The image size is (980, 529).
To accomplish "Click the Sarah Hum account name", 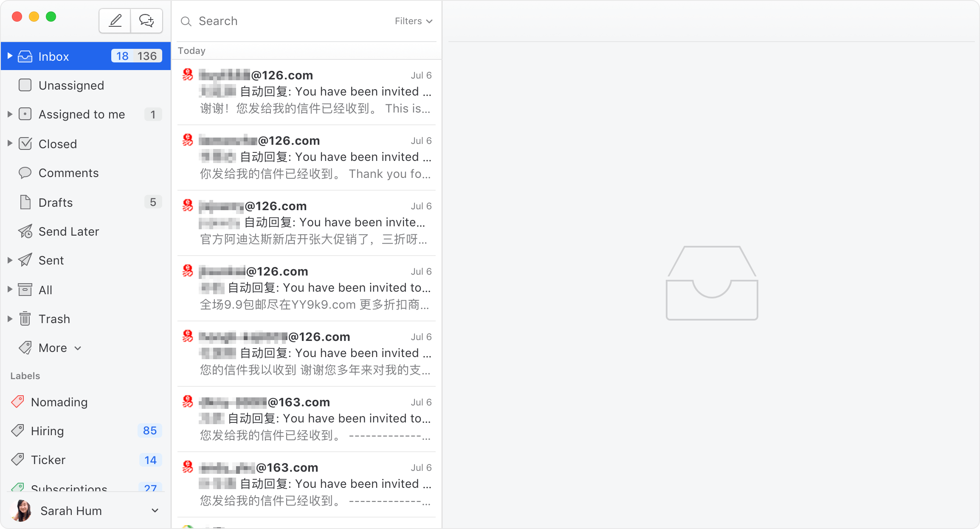I will (x=71, y=511).
